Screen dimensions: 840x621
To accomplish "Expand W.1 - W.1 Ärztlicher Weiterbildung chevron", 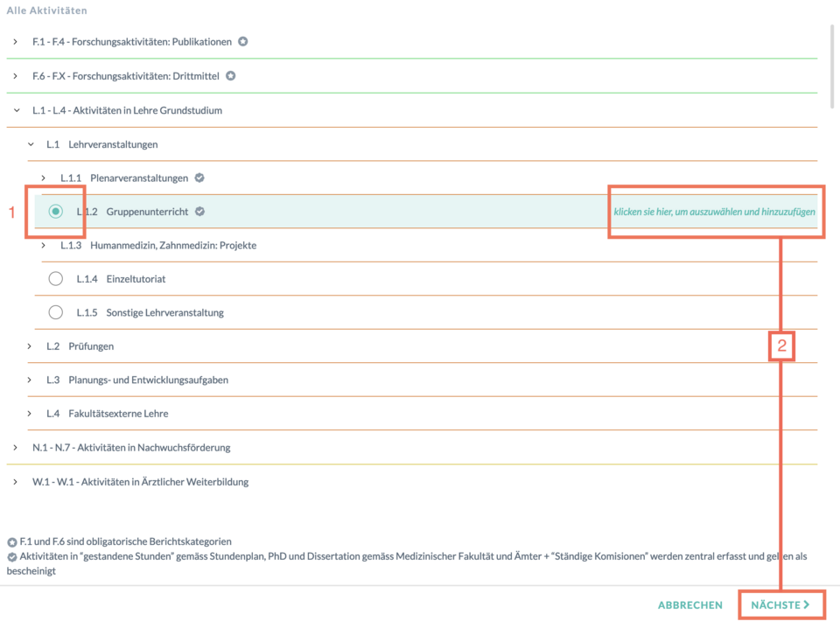I will (x=16, y=482).
